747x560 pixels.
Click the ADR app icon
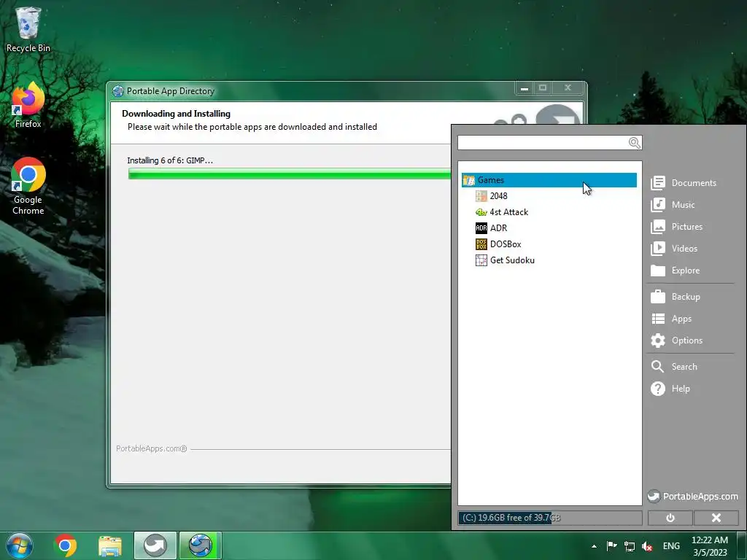tap(481, 228)
